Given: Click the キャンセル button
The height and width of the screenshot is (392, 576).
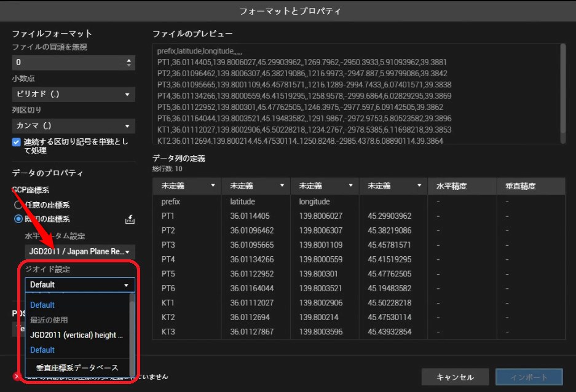Looking at the screenshot, I should 455,377.
